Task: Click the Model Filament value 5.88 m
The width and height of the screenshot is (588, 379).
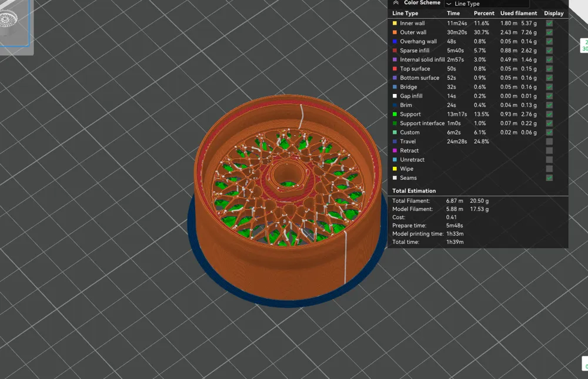Action: click(455, 209)
